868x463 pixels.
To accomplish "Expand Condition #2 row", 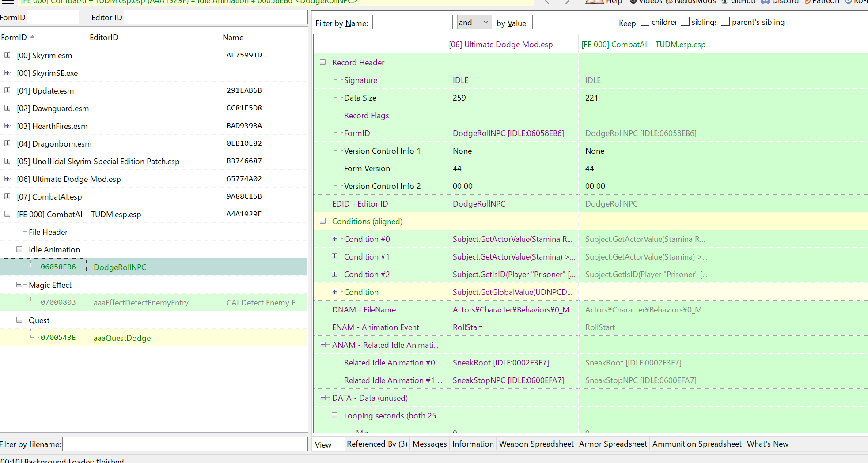I will point(334,274).
